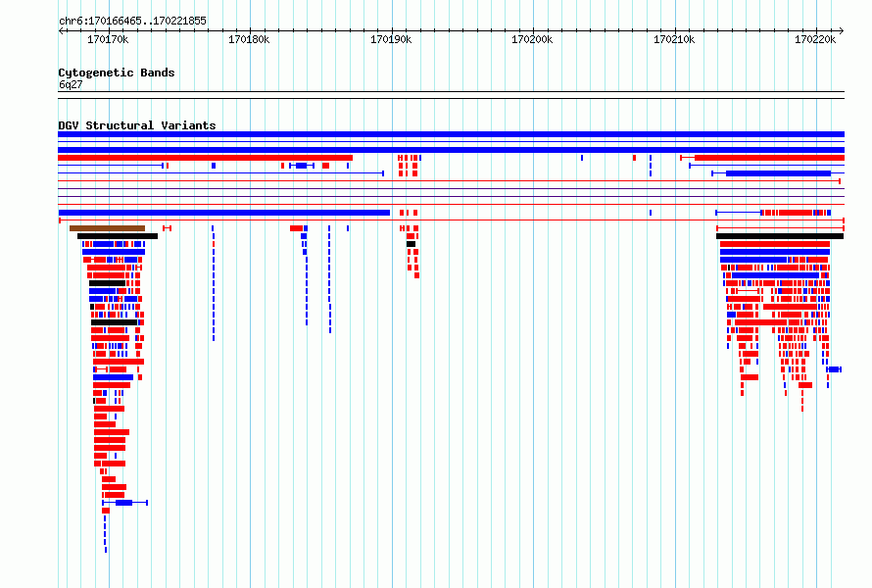Select the long black variant bar near 170220k
This screenshot has height=588, width=872.
point(780,236)
